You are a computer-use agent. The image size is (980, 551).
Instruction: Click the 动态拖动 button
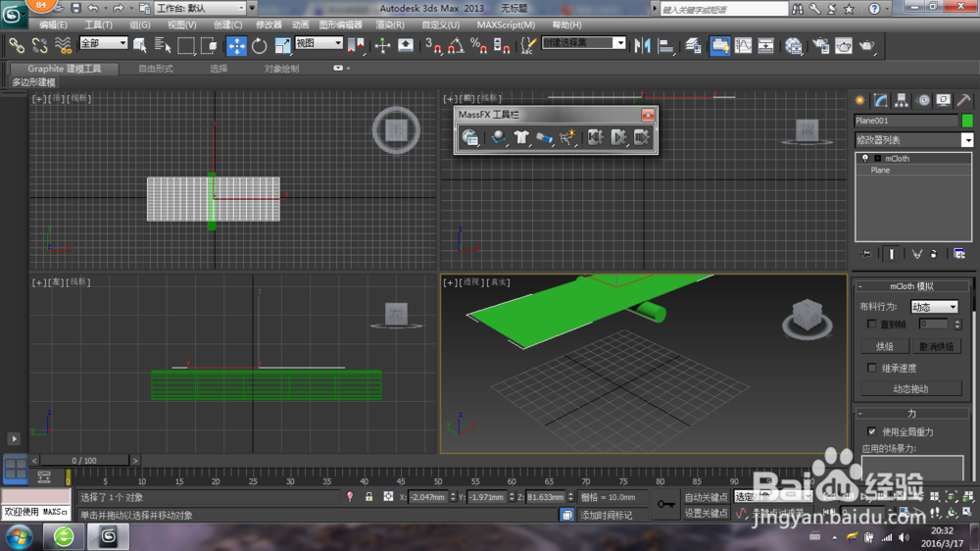910,389
